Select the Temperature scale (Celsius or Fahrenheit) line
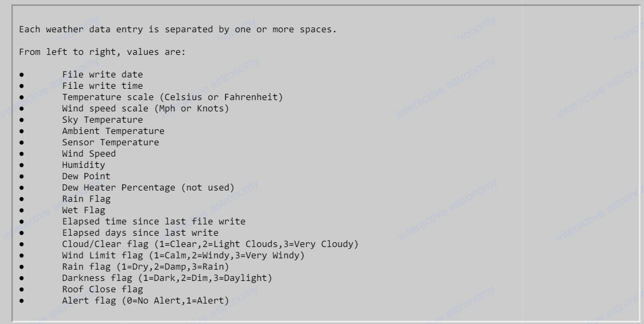 point(172,97)
